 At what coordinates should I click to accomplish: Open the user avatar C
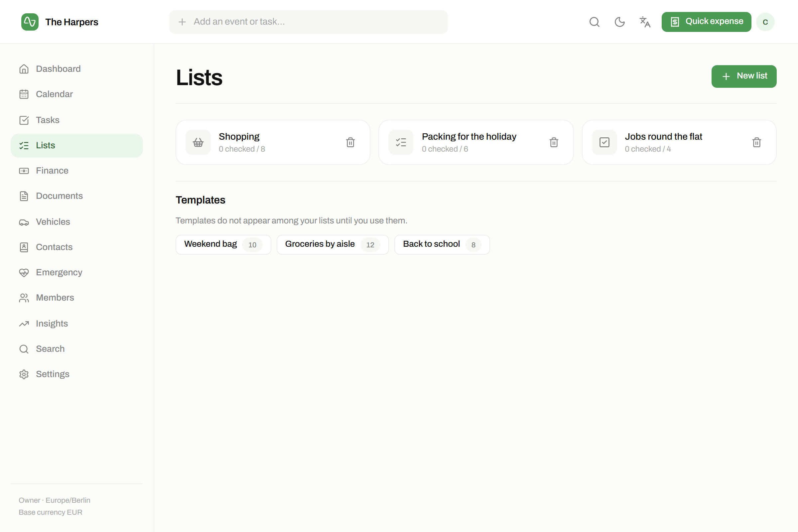(765, 22)
